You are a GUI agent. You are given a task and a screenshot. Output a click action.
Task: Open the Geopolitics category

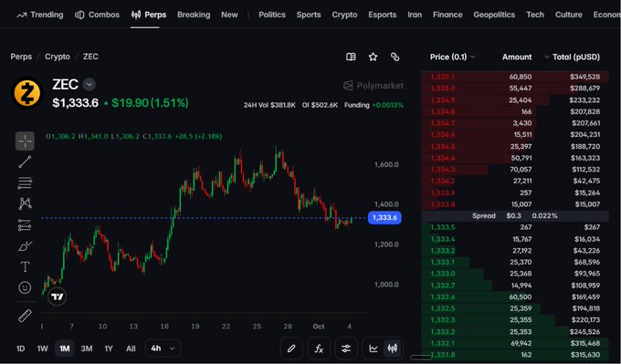pos(494,15)
